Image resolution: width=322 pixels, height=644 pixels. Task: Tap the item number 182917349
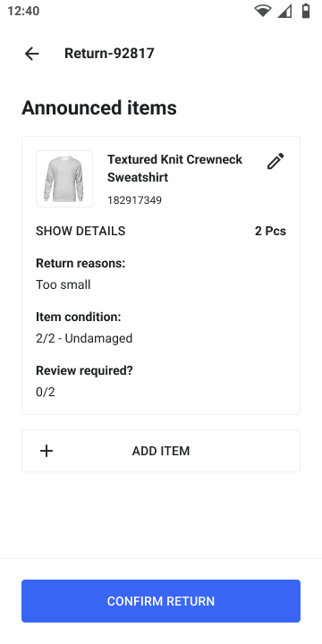click(135, 200)
